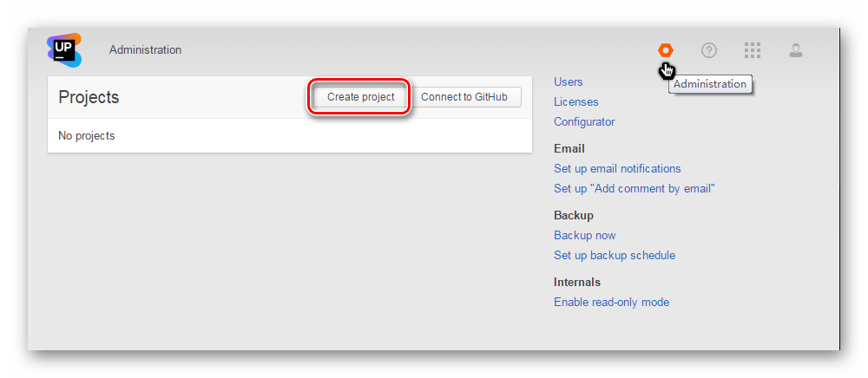Viewport: 868px width, 378px height.
Task: Open the apps grid icon
Action: [x=753, y=50]
